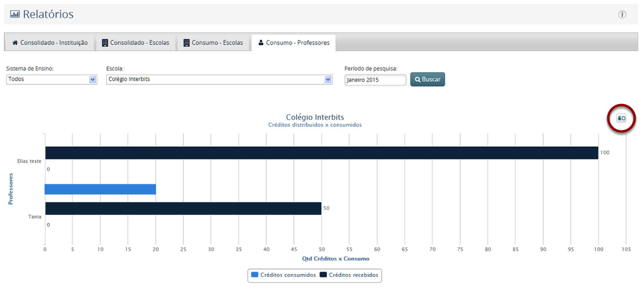Click person icon on Consumo - Professores tab
This screenshot has width=644, height=290.
coord(261,43)
